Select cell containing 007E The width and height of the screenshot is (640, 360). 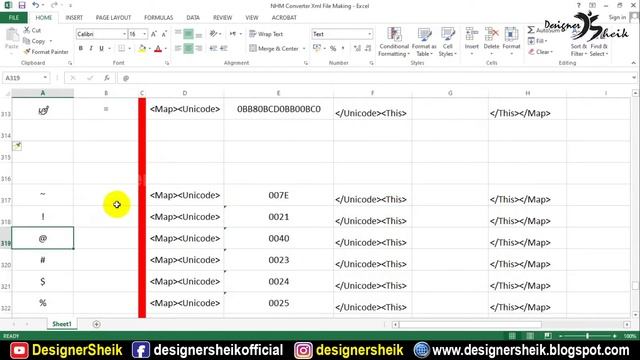[x=278, y=195]
